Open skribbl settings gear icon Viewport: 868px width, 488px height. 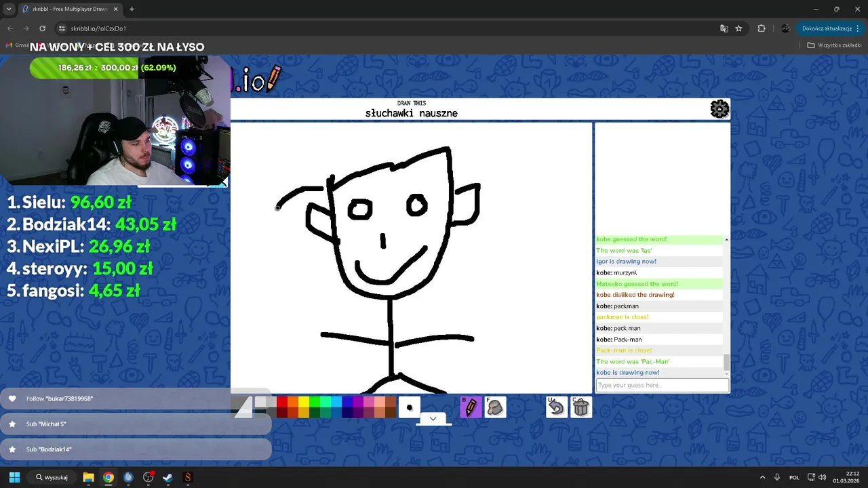coord(719,109)
